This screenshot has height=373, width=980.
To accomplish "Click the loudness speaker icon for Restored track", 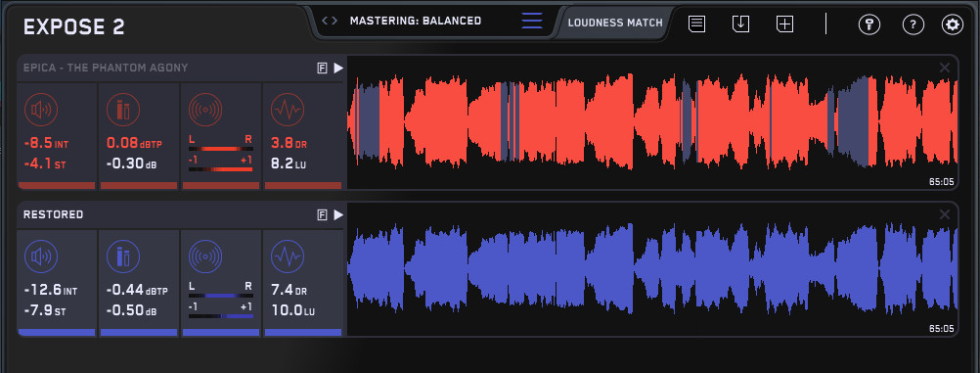I will [x=41, y=256].
